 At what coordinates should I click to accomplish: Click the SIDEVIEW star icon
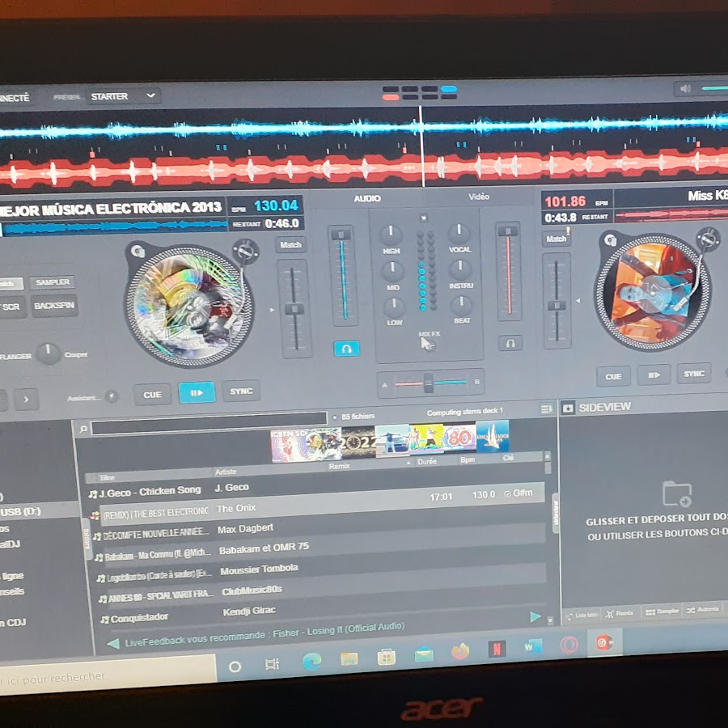[567, 408]
